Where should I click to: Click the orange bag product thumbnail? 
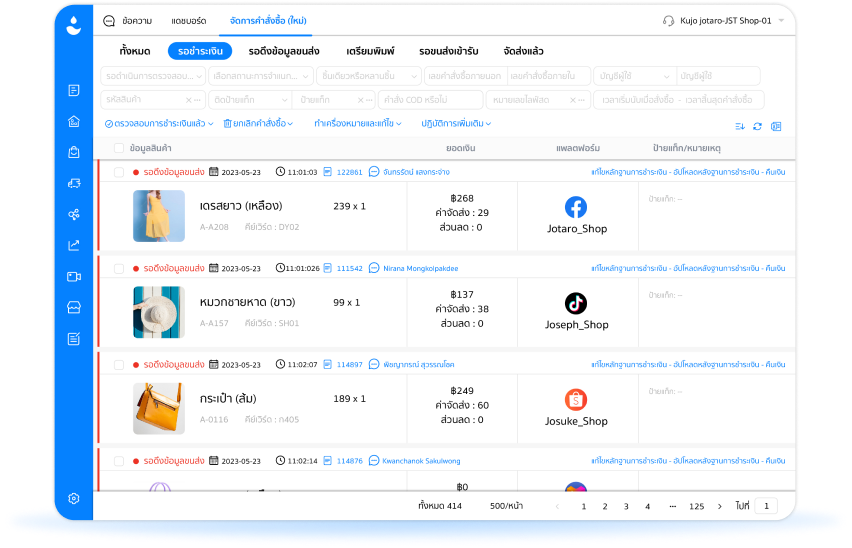click(159, 408)
